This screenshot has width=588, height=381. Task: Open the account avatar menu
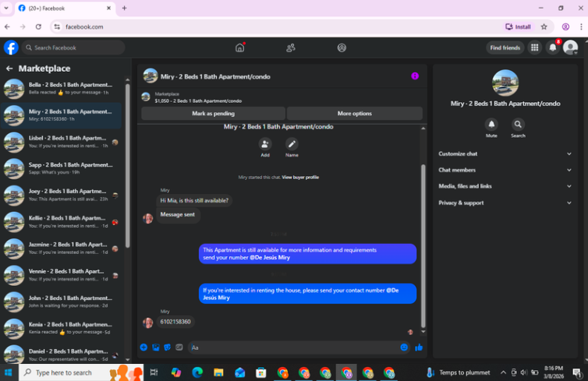(x=570, y=48)
